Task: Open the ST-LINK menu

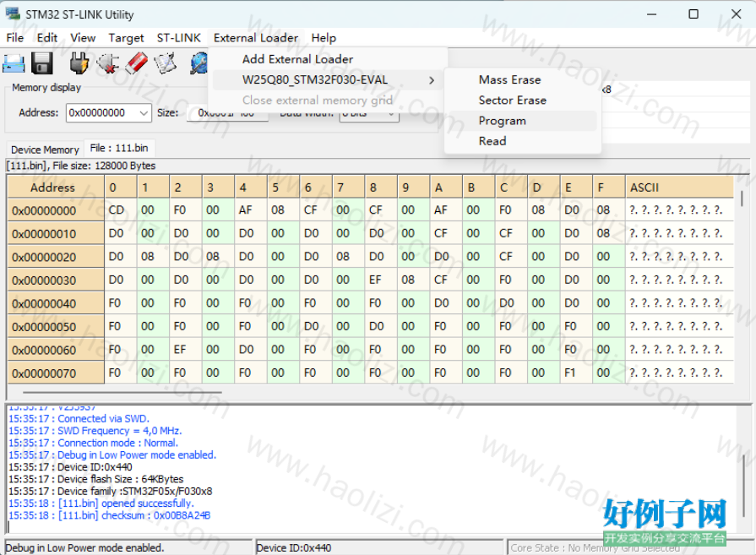Action: (178, 38)
